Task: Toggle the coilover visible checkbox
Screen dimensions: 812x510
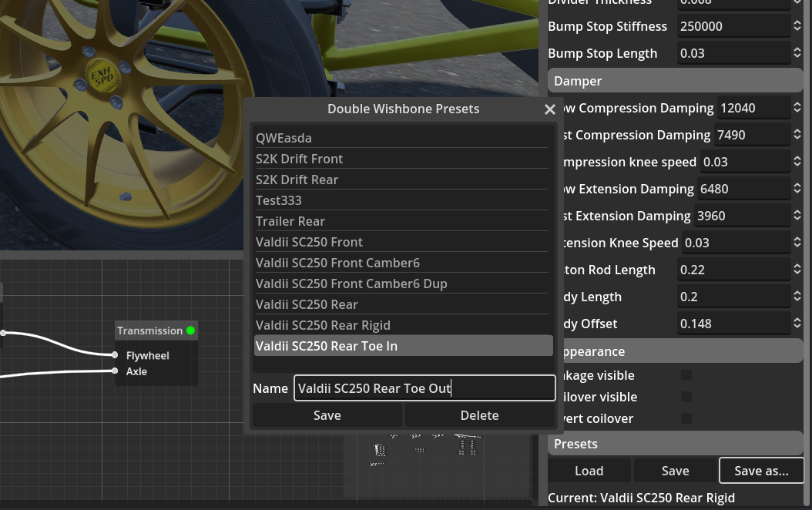Action: pyautogui.click(x=686, y=397)
